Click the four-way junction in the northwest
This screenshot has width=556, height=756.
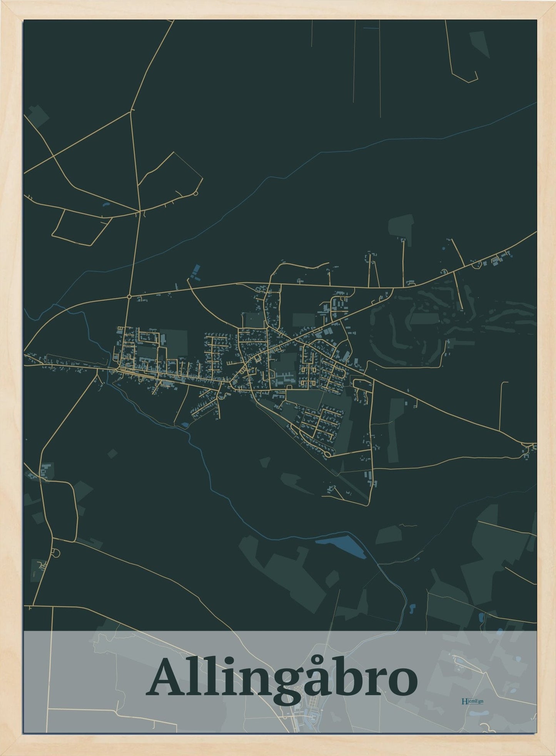click(139, 211)
